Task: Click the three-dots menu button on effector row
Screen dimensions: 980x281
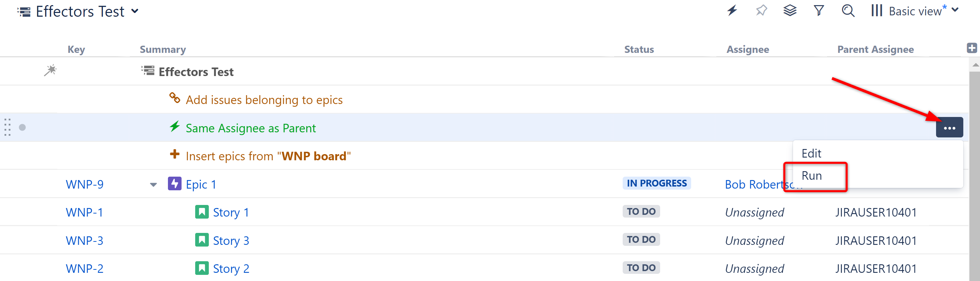Action: click(x=949, y=128)
